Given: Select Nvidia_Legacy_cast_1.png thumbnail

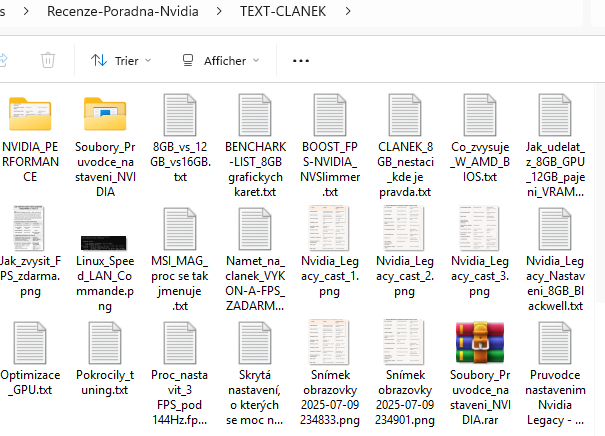Looking at the screenshot, I should 329,228.
